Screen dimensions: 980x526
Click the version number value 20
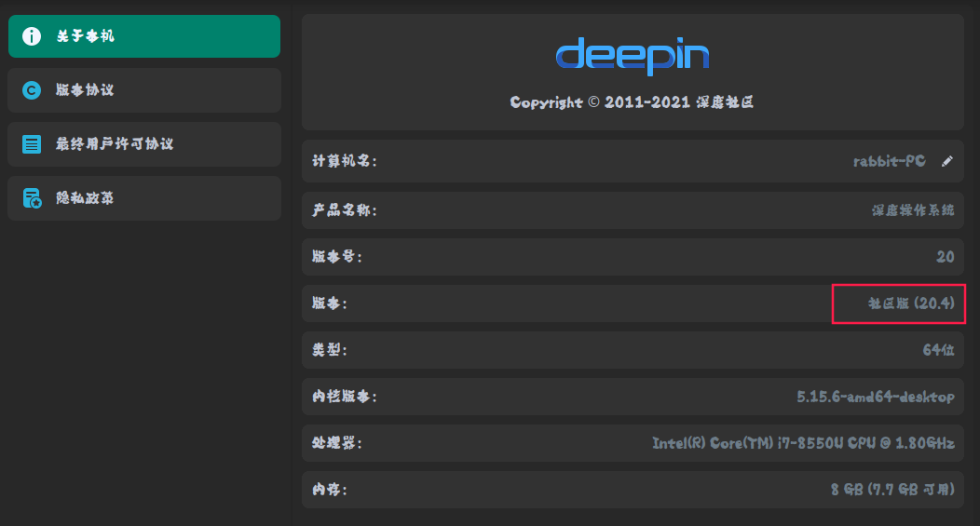click(x=945, y=257)
